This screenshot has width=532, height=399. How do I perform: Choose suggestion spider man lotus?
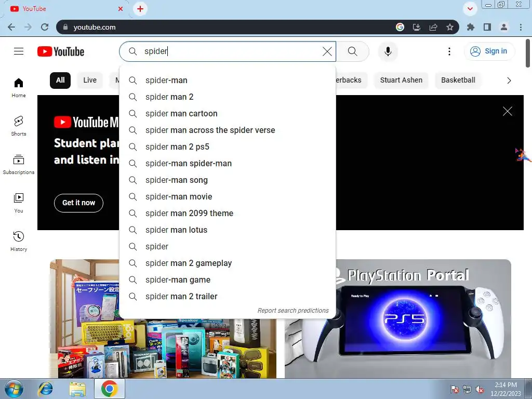coord(228,230)
